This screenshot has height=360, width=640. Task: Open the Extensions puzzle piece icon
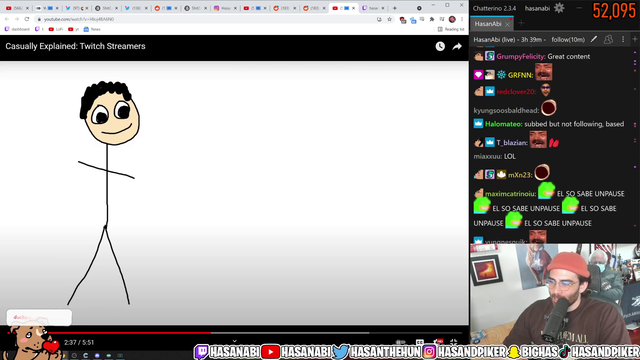coord(432,19)
